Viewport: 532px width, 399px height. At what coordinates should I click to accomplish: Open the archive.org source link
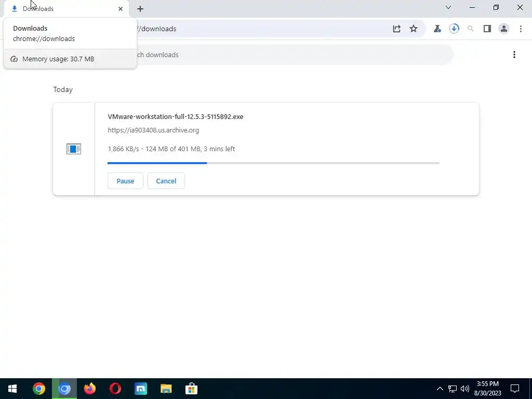(153, 130)
